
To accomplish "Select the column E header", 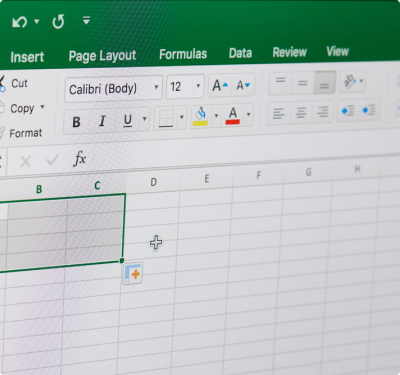I will tap(207, 179).
